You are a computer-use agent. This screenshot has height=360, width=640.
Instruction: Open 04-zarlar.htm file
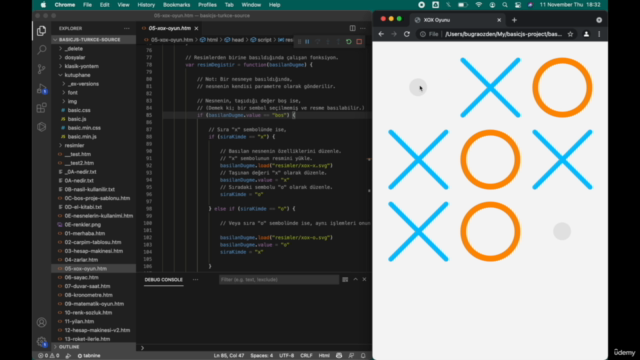pyautogui.click(x=81, y=260)
